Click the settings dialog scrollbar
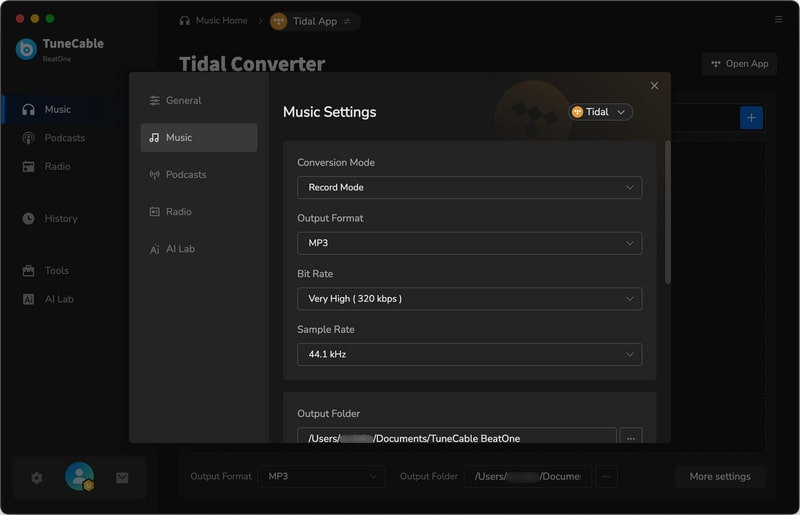Viewport: 800px width, 515px height. point(667,212)
